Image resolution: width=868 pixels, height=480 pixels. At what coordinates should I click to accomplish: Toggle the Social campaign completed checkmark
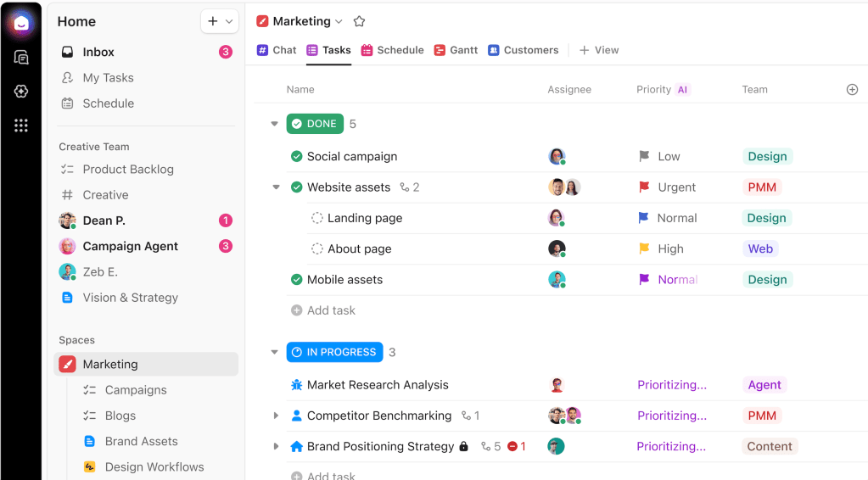click(296, 156)
